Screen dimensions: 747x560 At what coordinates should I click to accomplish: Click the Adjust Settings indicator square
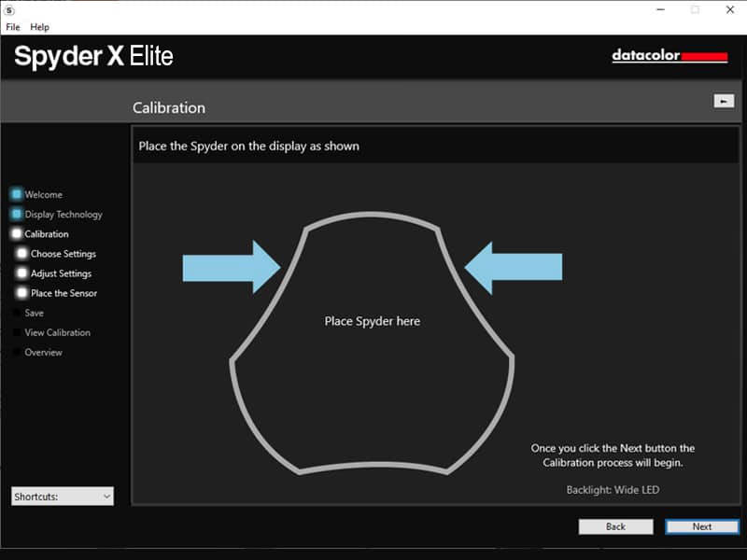click(x=21, y=273)
